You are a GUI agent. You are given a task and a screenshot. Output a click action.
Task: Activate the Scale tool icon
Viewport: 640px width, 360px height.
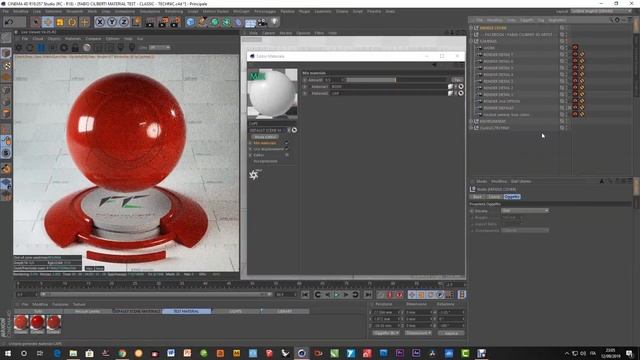[60, 22]
